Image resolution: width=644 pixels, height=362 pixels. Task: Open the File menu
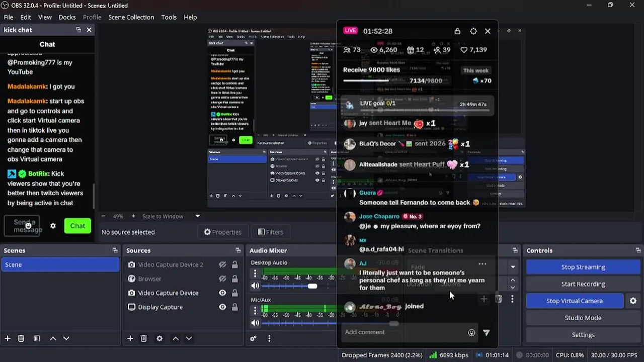[9, 17]
